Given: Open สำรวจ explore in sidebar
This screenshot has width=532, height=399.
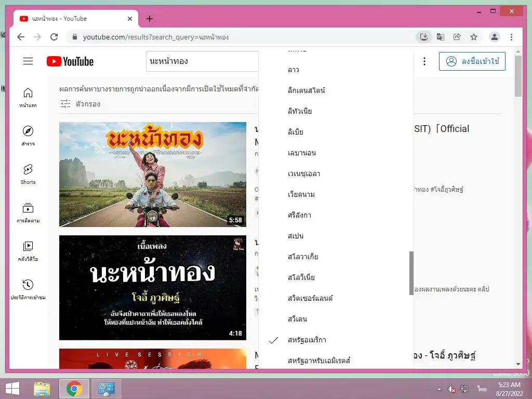Looking at the screenshot, I should point(28,136).
